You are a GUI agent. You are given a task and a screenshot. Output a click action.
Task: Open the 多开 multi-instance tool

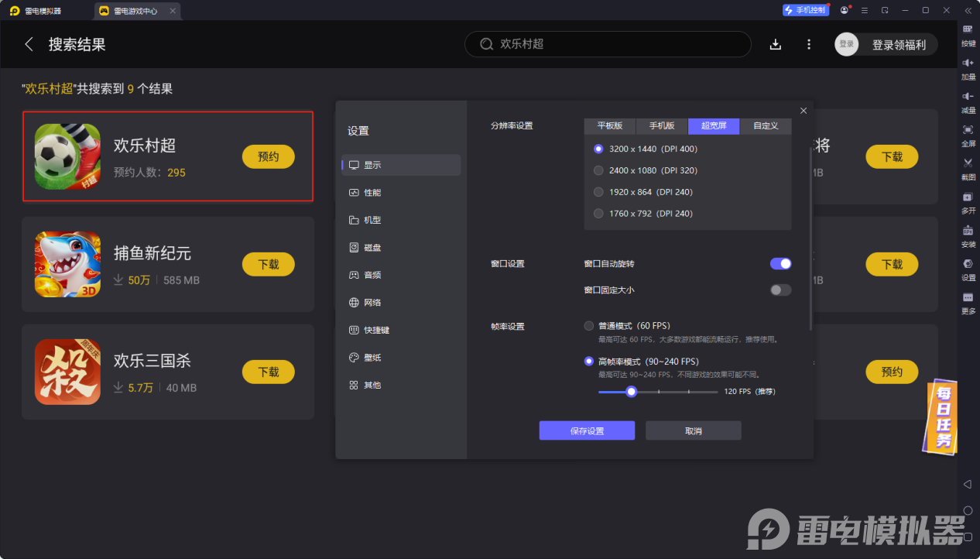[x=968, y=202]
